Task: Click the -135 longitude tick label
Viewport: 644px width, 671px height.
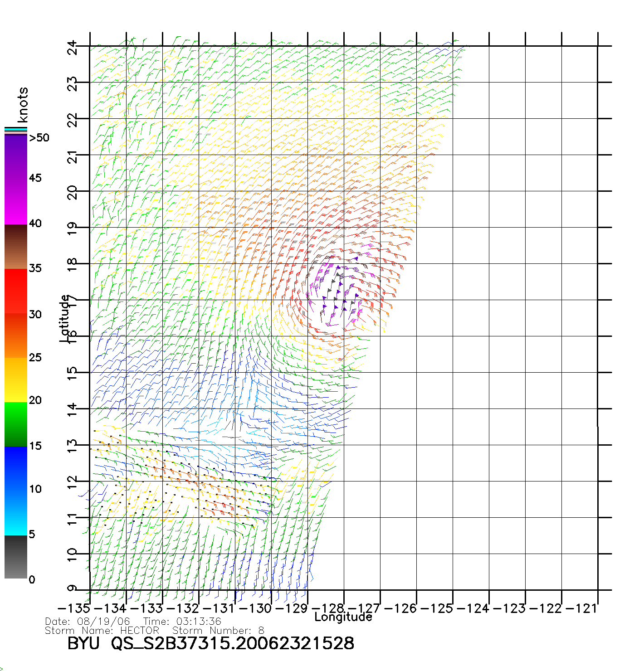Action: [x=74, y=608]
